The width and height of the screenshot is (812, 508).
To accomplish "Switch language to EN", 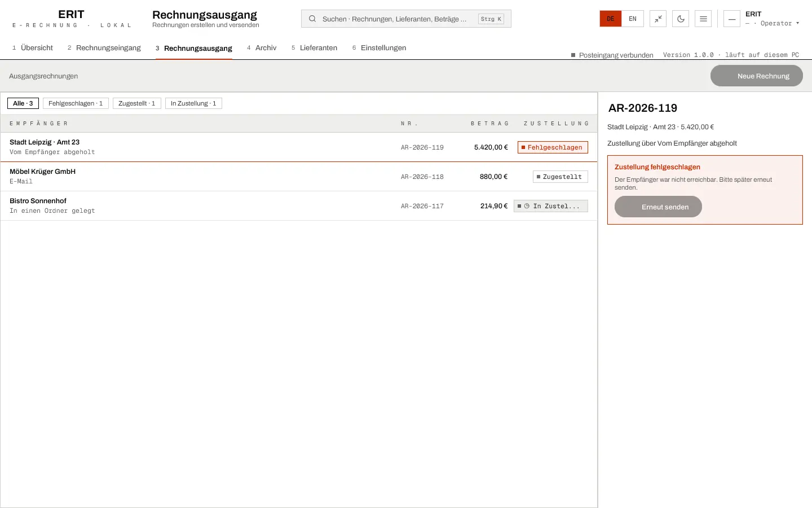I will pos(633,19).
